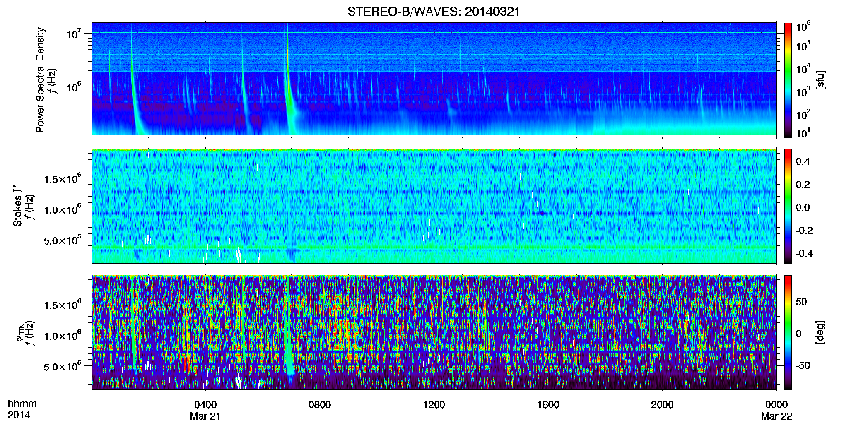Click the Power Spectral Density axis label
This screenshot has height=447, width=868.
40,80
